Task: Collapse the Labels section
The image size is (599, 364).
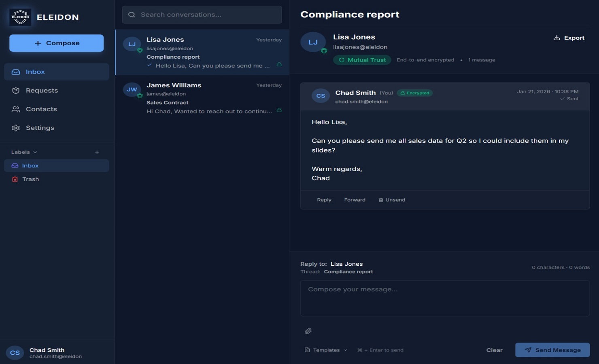Action: point(36,152)
